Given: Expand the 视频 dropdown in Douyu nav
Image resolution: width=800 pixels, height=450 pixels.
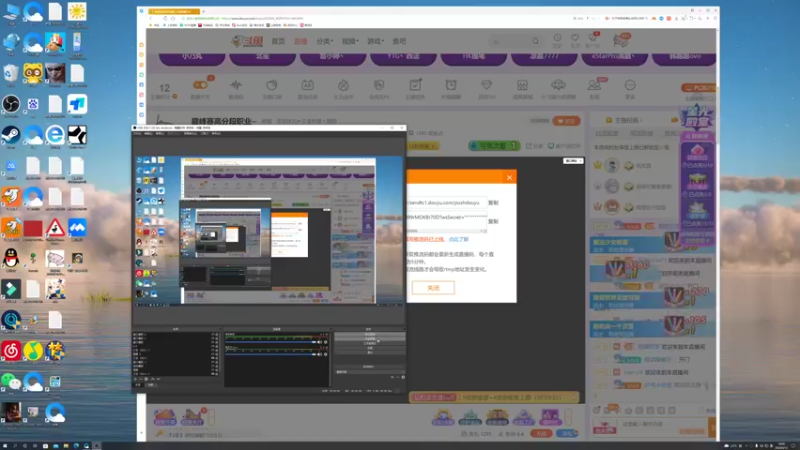Looking at the screenshot, I should pos(349,41).
